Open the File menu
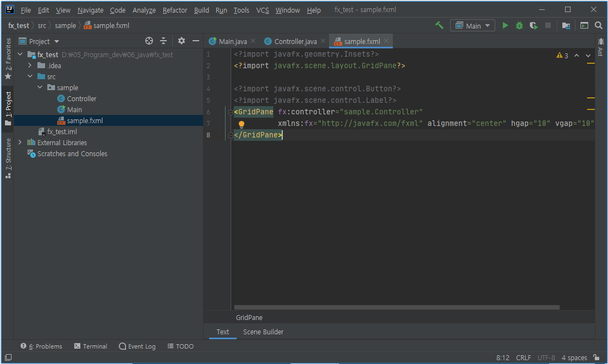Image resolution: width=608 pixels, height=364 pixels. pyautogui.click(x=26, y=10)
